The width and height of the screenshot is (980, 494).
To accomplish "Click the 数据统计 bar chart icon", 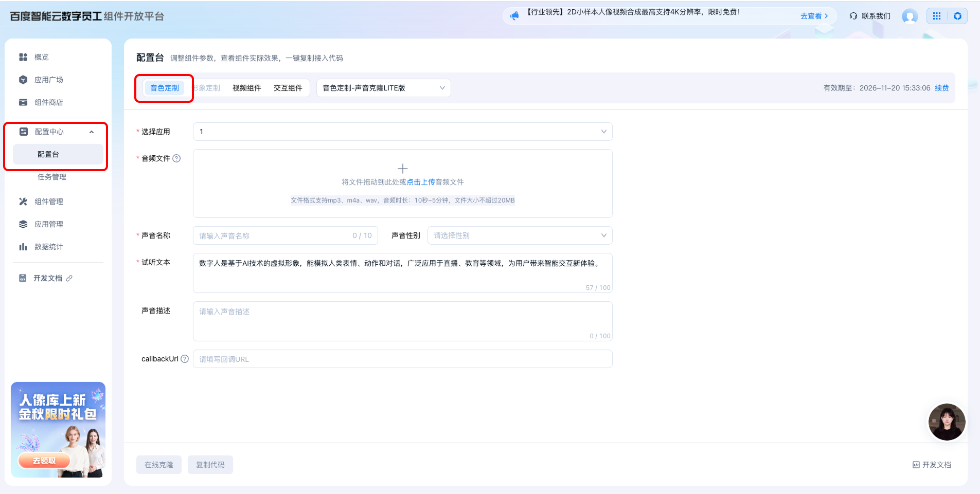I will pos(23,247).
